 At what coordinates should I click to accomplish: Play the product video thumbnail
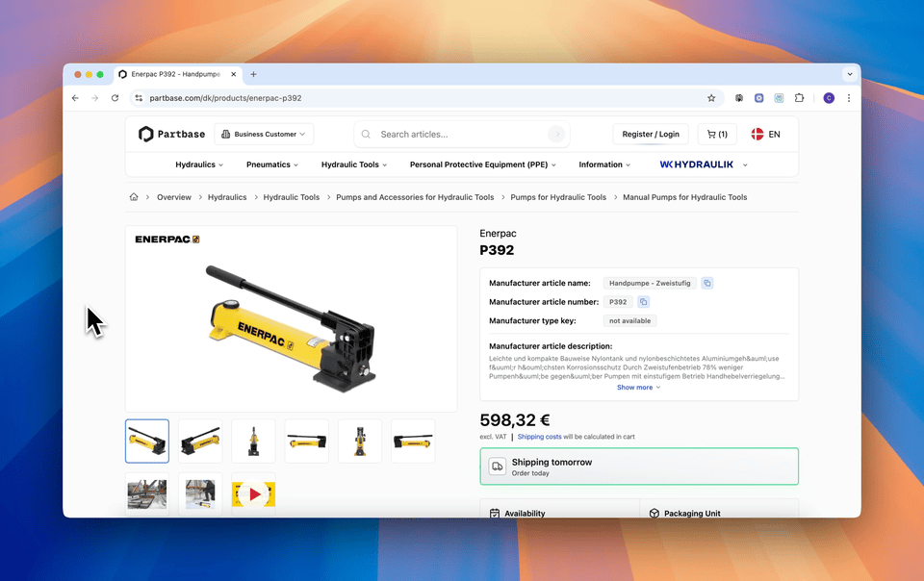coord(253,493)
